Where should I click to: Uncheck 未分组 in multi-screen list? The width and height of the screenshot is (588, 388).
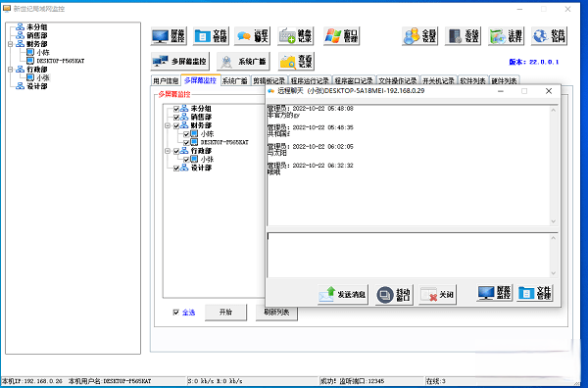click(176, 109)
